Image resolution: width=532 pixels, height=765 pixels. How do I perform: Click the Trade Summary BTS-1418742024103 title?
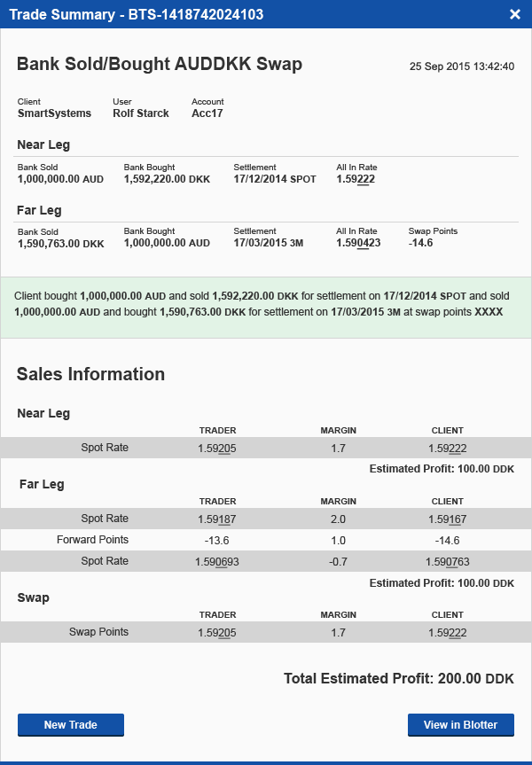136,14
